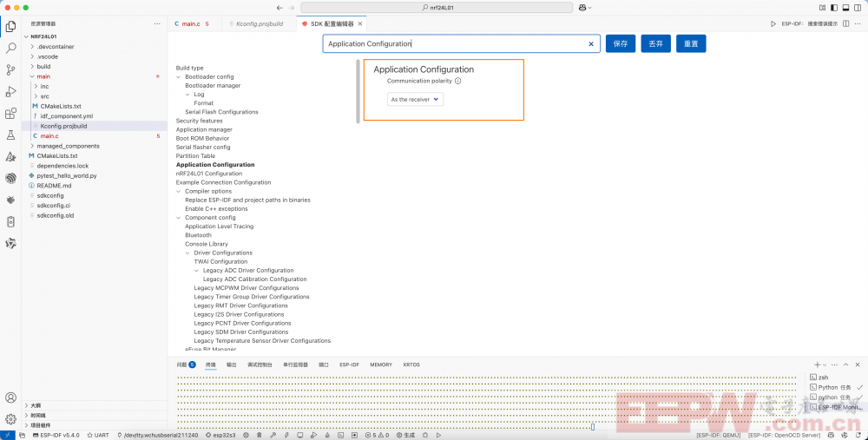Switch to the Kconfig.projbuild editor tab

[259, 23]
